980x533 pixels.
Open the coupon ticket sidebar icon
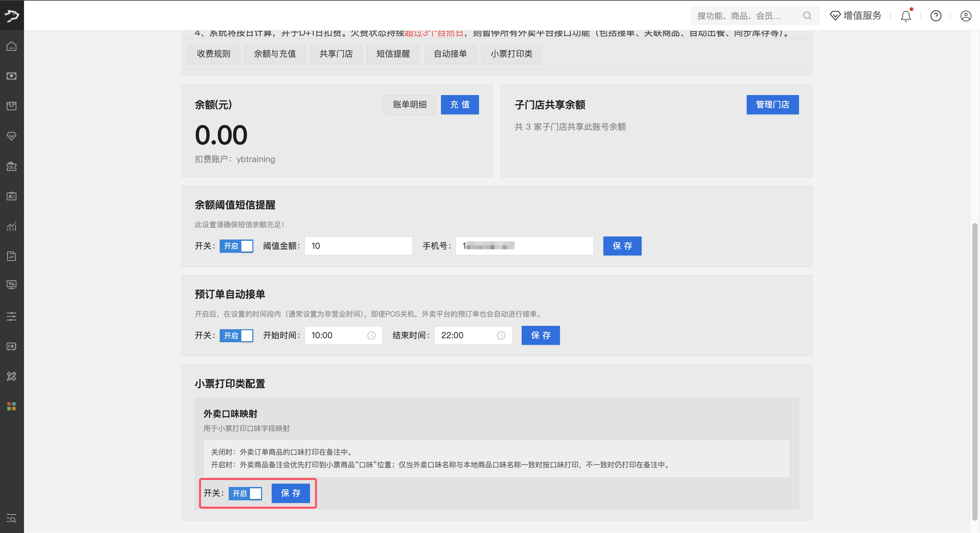[x=11, y=166]
